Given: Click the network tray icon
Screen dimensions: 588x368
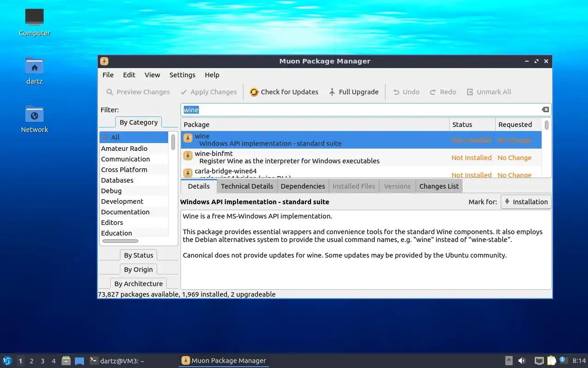Looking at the screenshot, I should tap(539, 361).
